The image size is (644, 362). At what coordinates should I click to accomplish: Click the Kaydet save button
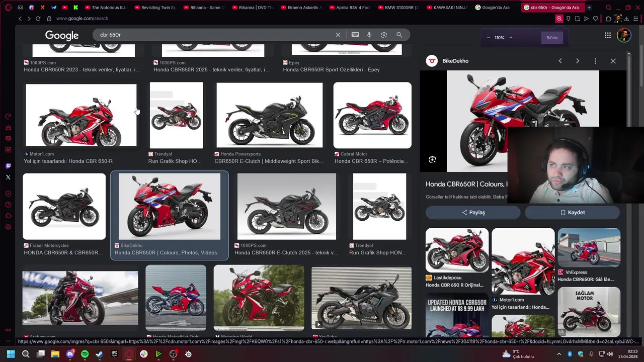573,212
